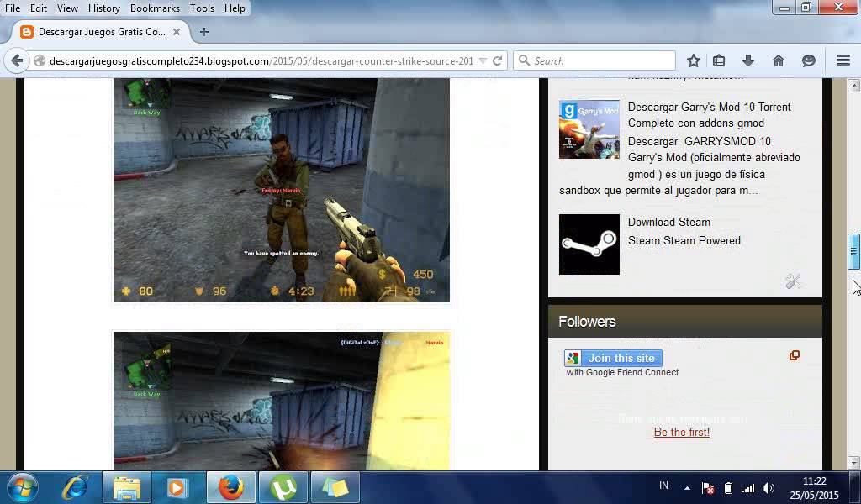Screen dimensions: 861x504
Task: Click the Action Center flag icon
Action: 708,487
